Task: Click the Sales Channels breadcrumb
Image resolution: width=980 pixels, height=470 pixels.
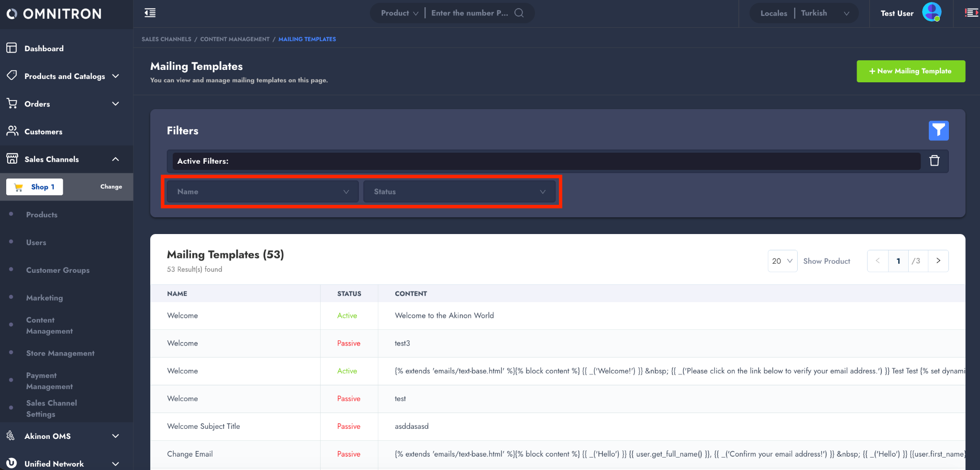Action: click(166, 39)
